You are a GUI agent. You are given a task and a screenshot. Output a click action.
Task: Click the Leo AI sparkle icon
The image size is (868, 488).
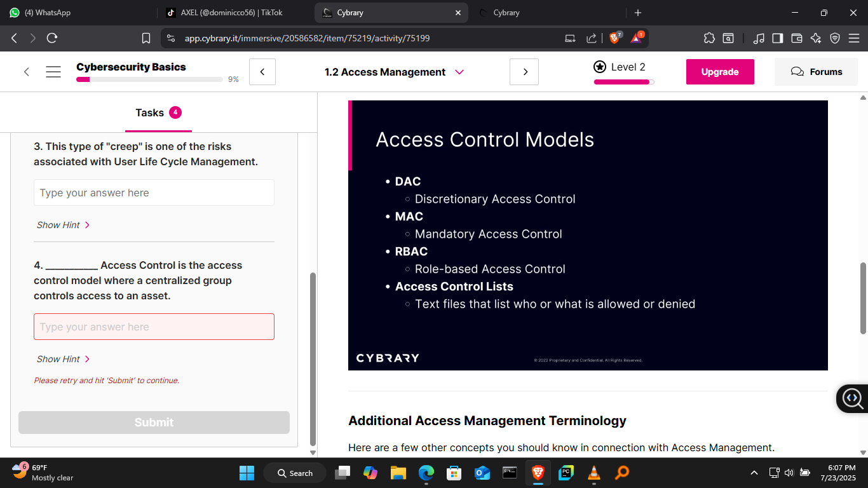click(816, 38)
